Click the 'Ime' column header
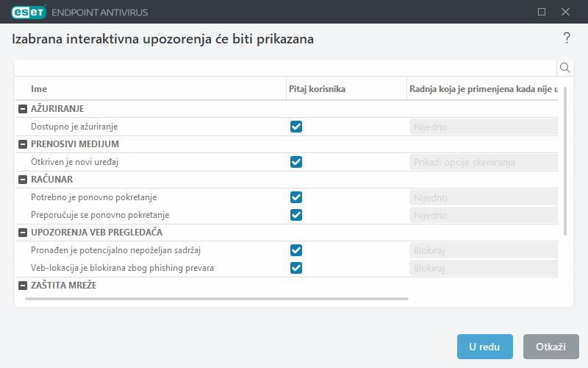This screenshot has height=368, width=588. 39,89
